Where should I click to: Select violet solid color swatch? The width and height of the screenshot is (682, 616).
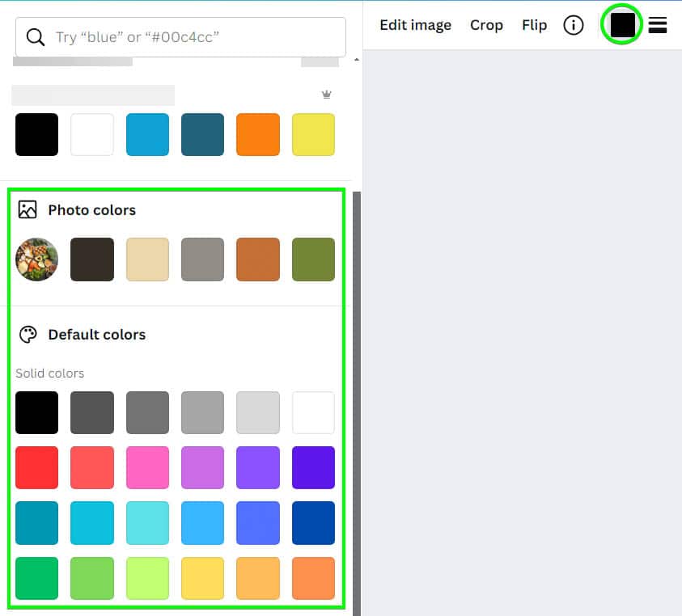click(258, 467)
